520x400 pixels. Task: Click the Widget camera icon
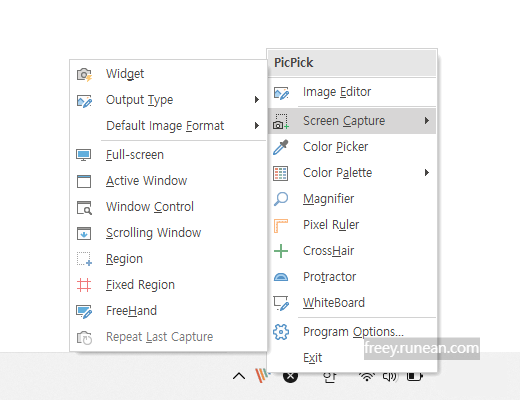(84, 74)
